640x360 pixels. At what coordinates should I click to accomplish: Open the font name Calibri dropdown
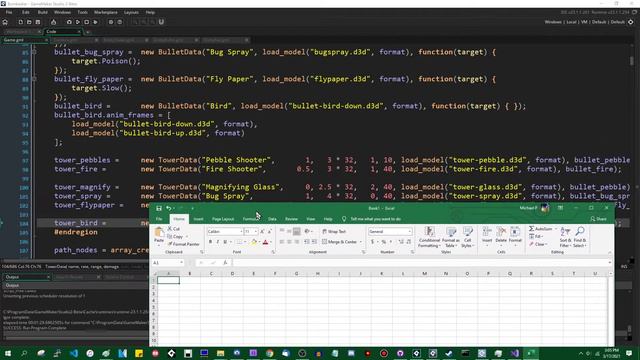[x=241, y=231]
